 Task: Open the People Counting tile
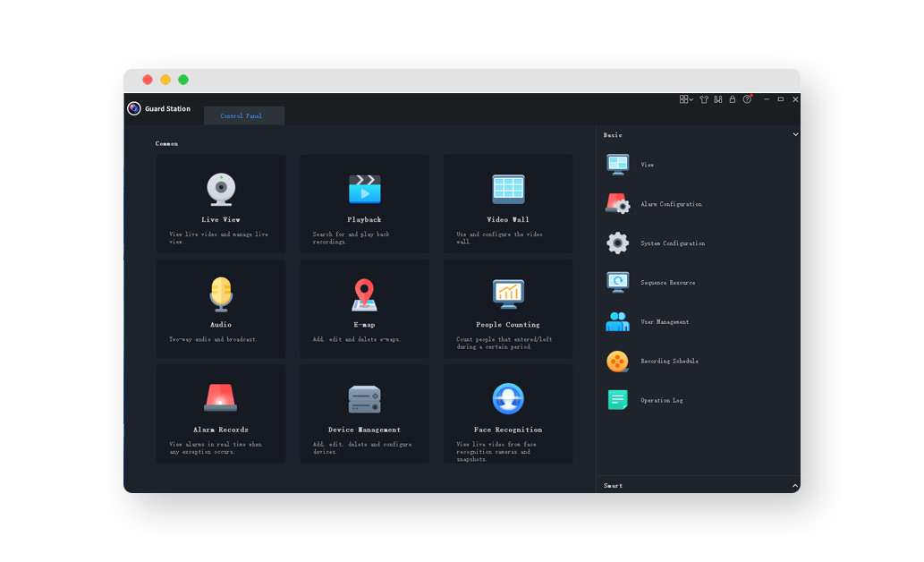coord(508,309)
